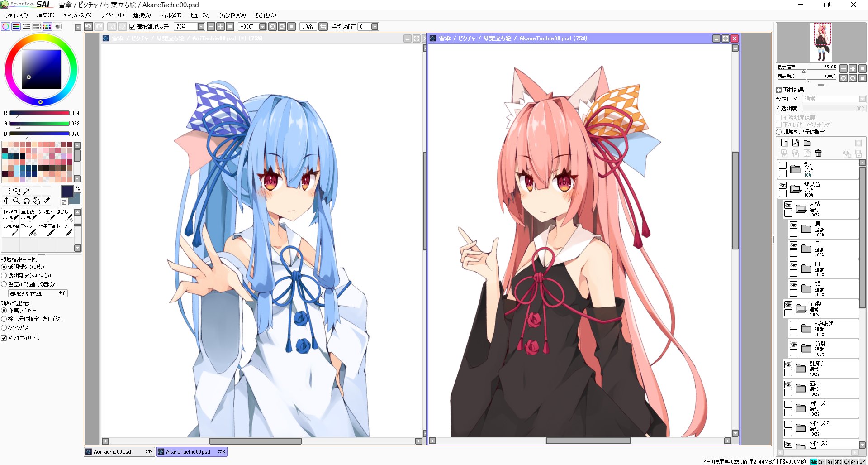Select the hand pan tool
The image size is (868, 465).
click(36, 201)
